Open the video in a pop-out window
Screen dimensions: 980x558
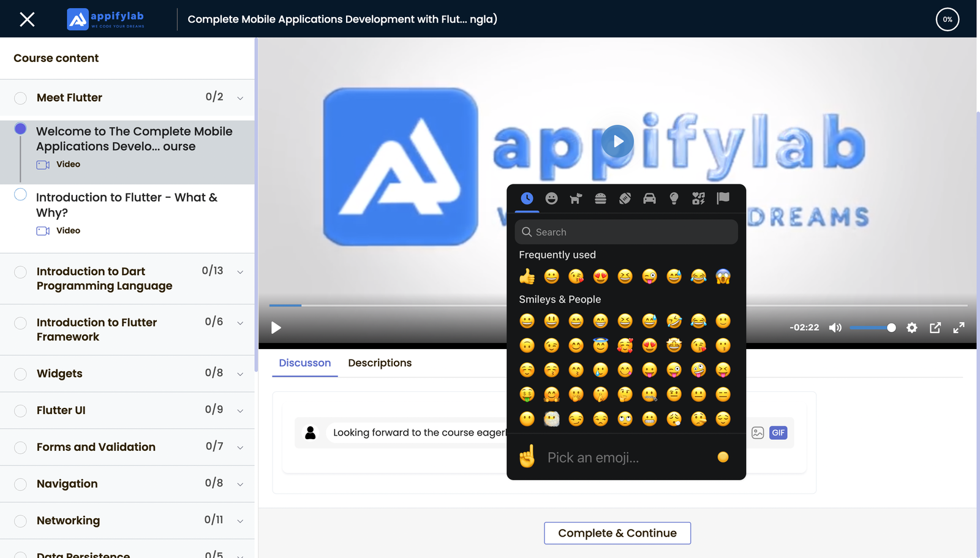tap(935, 328)
